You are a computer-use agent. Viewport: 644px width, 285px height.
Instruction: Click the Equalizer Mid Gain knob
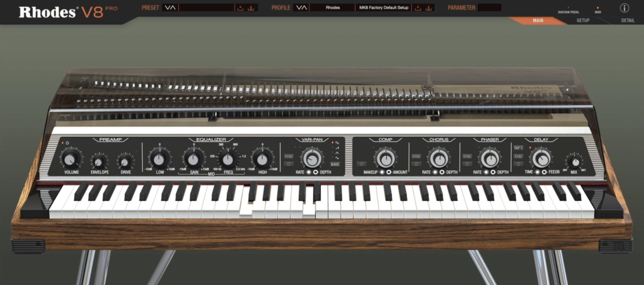point(193,159)
